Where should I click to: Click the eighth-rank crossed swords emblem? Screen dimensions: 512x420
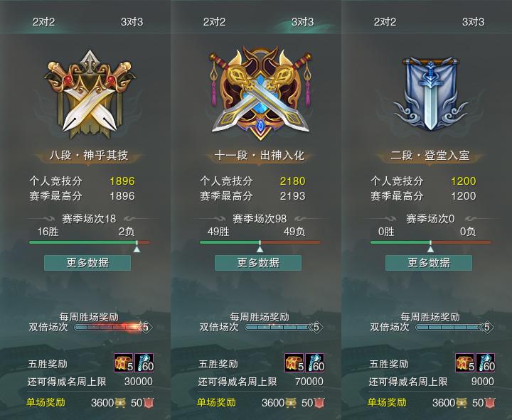(89, 95)
